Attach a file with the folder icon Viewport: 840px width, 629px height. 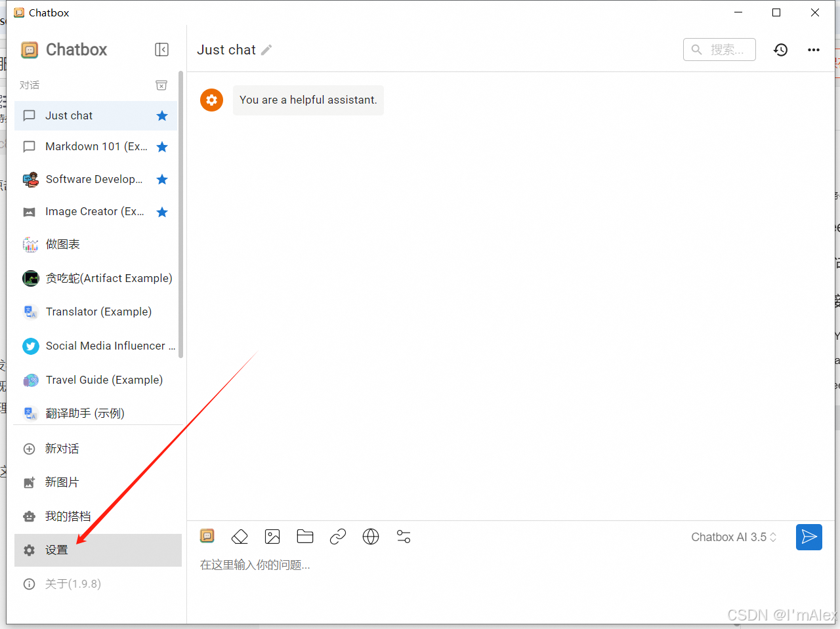click(x=305, y=537)
